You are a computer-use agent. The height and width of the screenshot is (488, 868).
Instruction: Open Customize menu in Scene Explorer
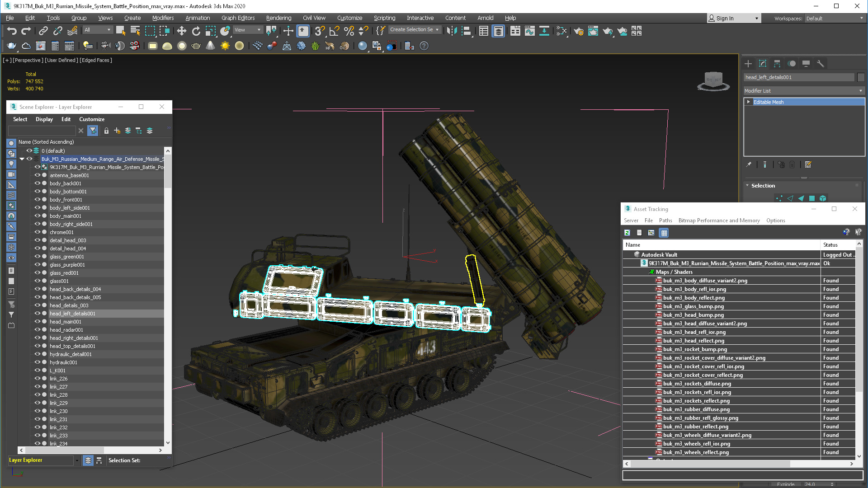92,119
